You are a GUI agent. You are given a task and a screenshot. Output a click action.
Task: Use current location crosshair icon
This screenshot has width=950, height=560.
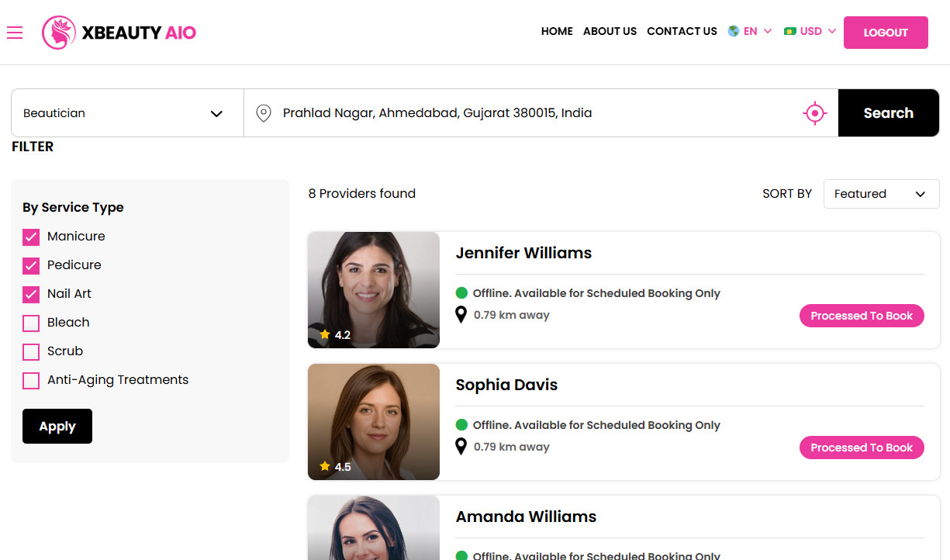[x=814, y=113]
